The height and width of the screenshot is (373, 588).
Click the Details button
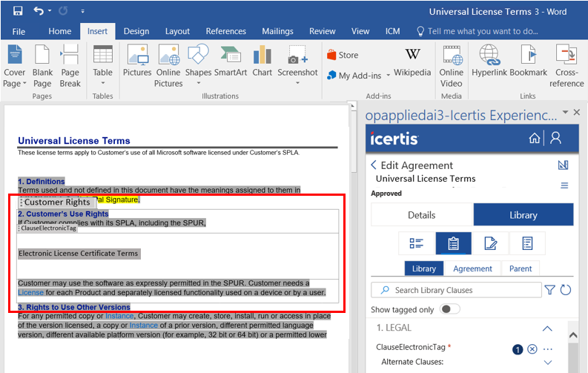pyautogui.click(x=422, y=215)
